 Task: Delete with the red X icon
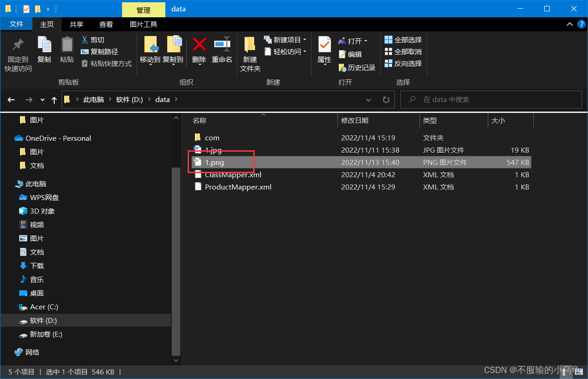pyautogui.click(x=199, y=44)
